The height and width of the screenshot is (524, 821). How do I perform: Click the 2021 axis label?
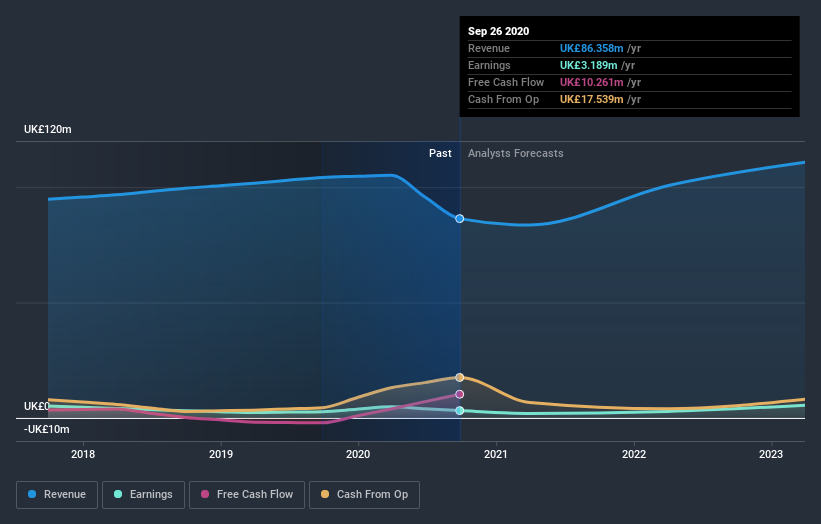(x=496, y=454)
